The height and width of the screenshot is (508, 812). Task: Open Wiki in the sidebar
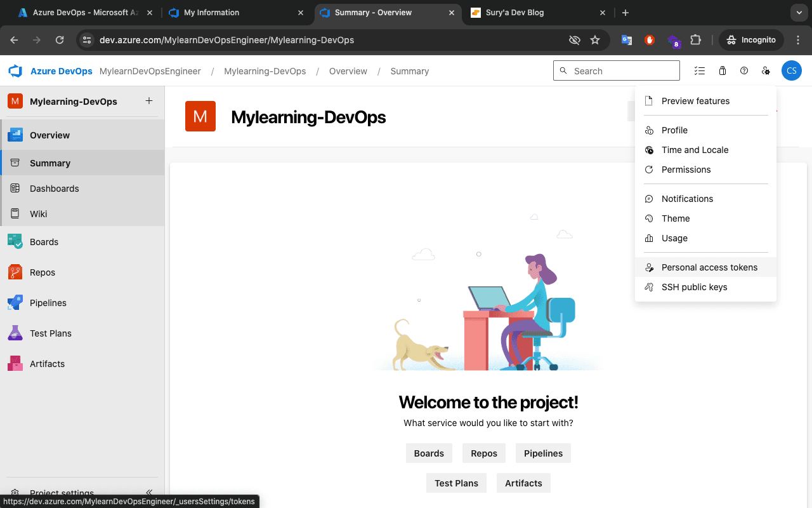click(x=82, y=213)
